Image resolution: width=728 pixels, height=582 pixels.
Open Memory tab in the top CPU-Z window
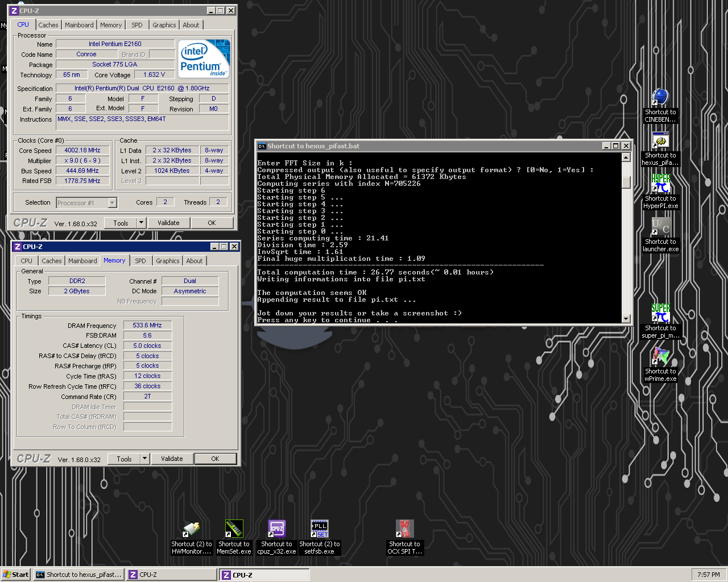tap(111, 25)
